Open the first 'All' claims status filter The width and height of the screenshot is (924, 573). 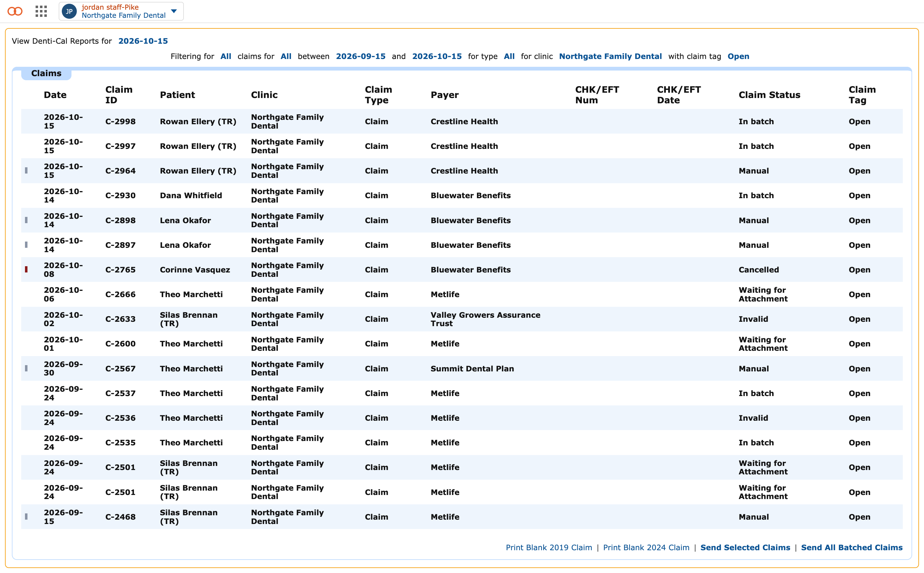(226, 56)
